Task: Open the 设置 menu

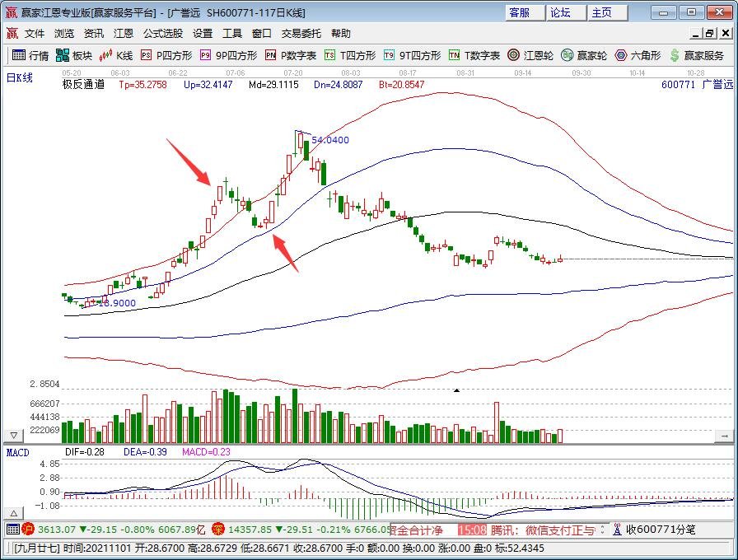Action: click(x=203, y=34)
